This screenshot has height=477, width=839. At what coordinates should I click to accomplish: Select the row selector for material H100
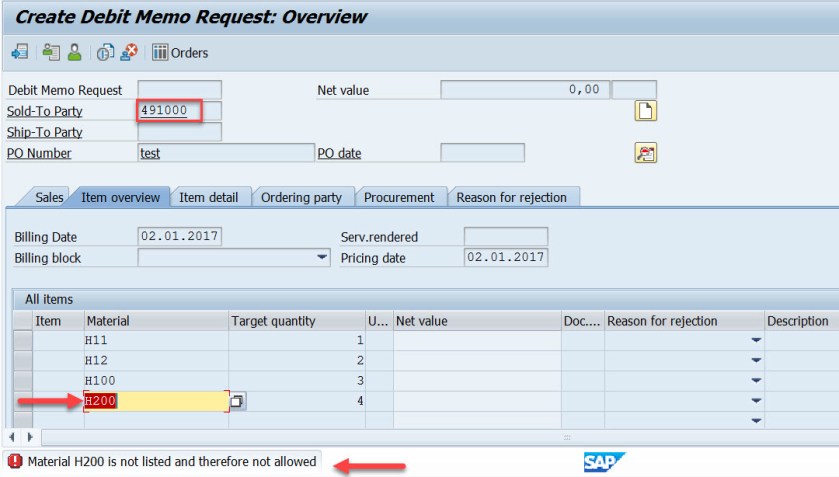point(22,381)
